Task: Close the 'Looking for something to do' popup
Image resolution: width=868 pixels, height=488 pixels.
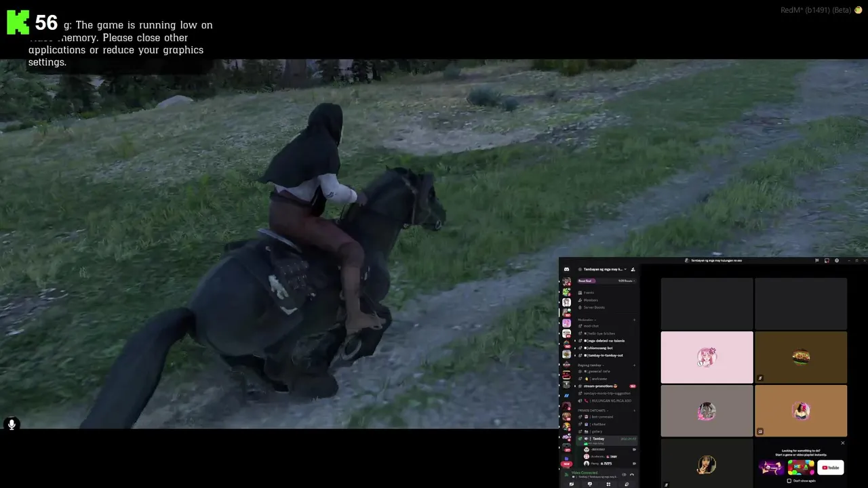Action: point(842,443)
